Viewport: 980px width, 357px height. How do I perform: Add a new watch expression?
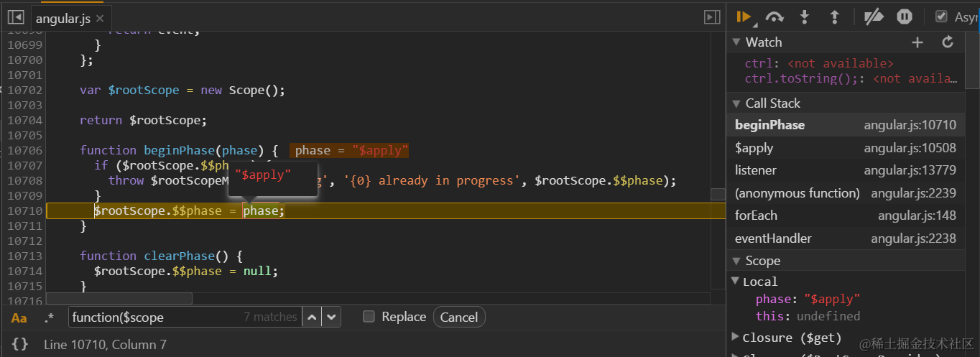coord(917,42)
